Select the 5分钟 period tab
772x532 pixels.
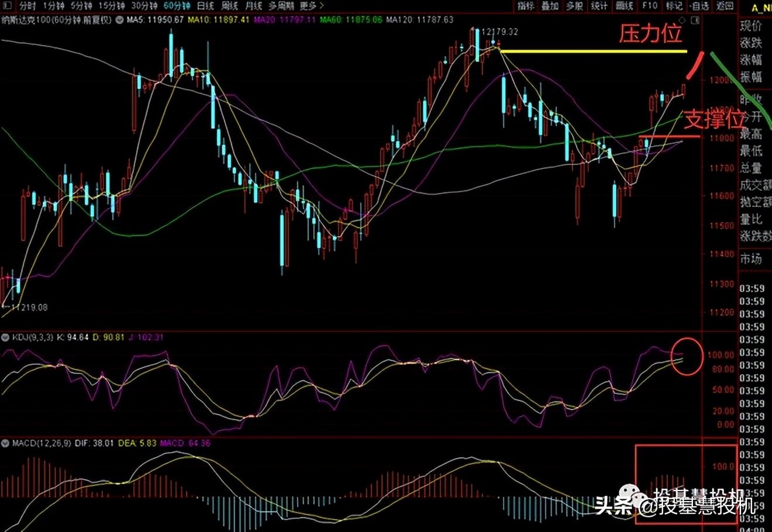coord(81,6)
